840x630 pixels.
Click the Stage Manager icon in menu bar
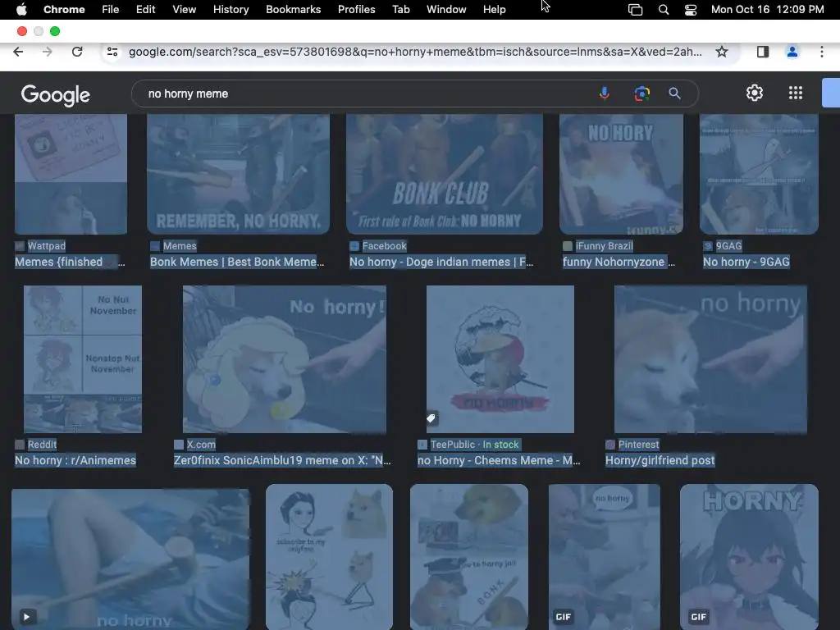[x=636, y=10]
